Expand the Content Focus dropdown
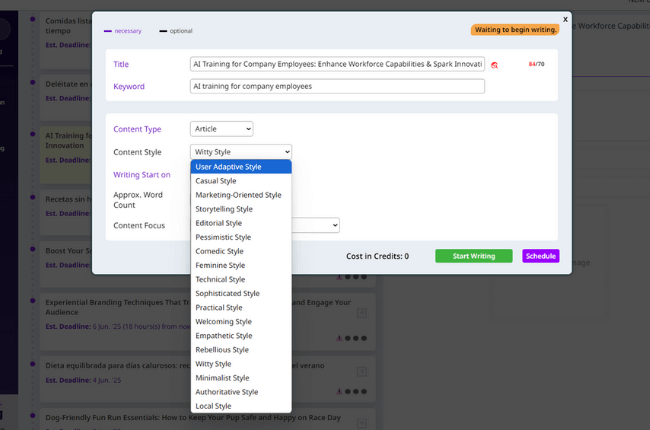 pyautogui.click(x=315, y=226)
